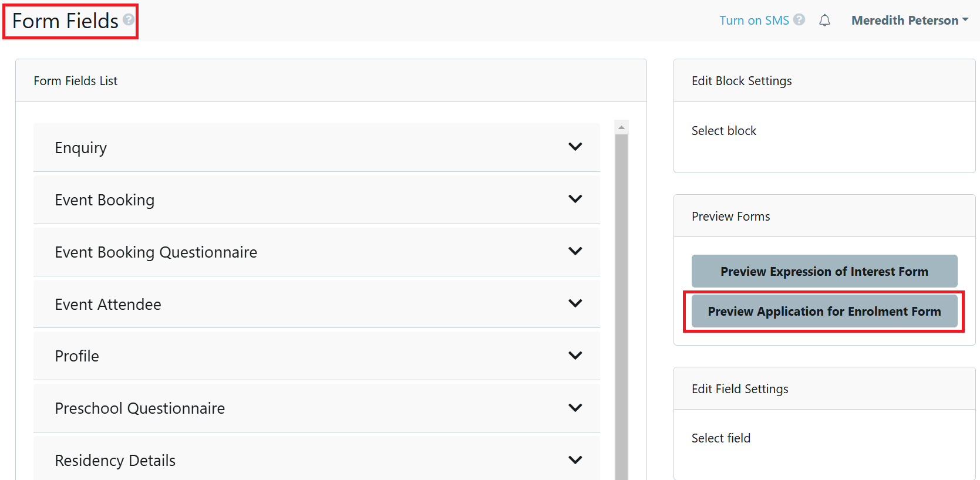Viewport: 980px width, 480px height.
Task: Expand the Profile section chevron
Action: click(575, 356)
